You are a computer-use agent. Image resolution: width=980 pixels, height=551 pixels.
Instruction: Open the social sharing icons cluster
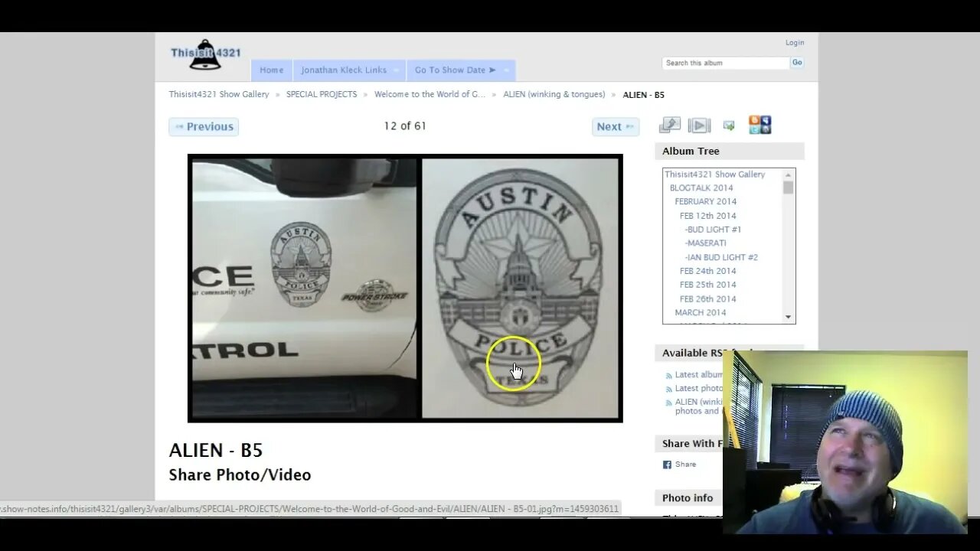pos(759,125)
